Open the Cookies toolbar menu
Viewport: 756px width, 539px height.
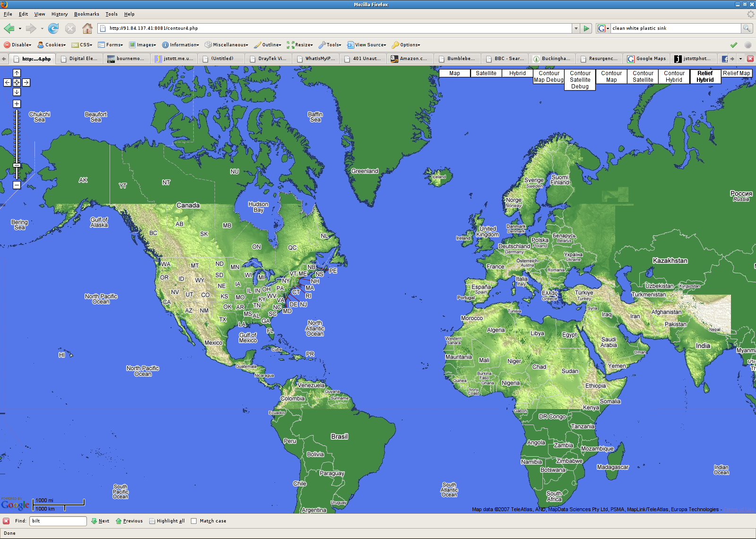[52, 45]
